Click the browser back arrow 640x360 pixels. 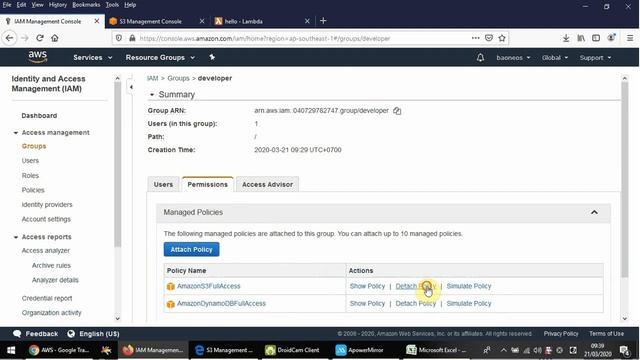[9, 38]
